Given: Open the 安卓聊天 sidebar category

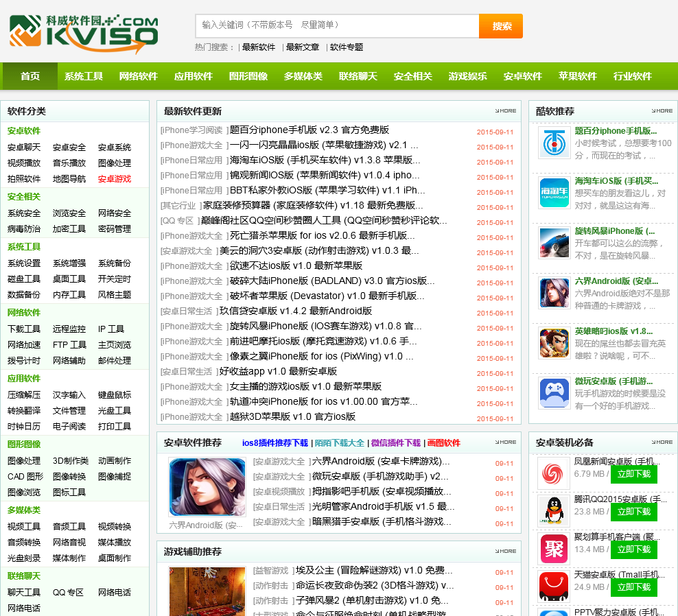Looking at the screenshot, I should [24, 147].
